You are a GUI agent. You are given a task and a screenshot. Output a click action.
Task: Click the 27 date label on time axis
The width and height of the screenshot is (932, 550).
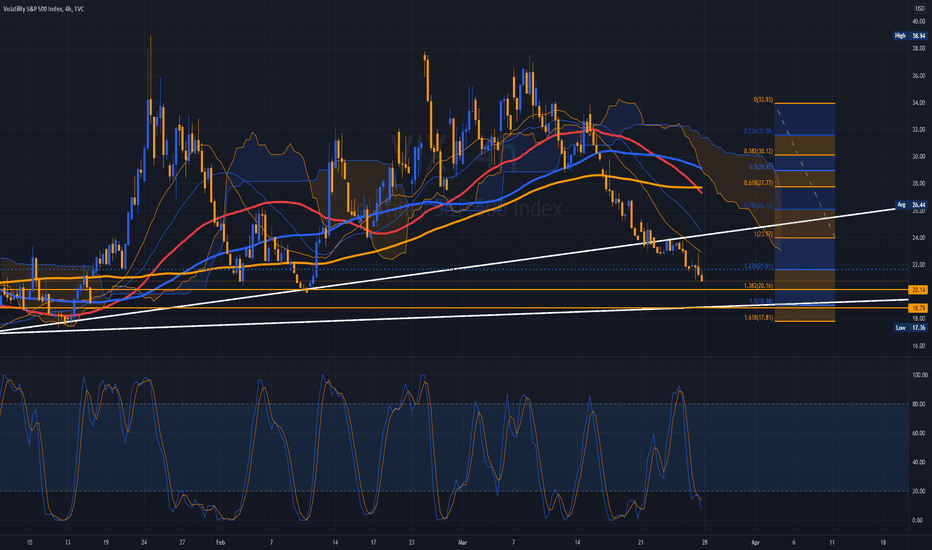point(182,542)
